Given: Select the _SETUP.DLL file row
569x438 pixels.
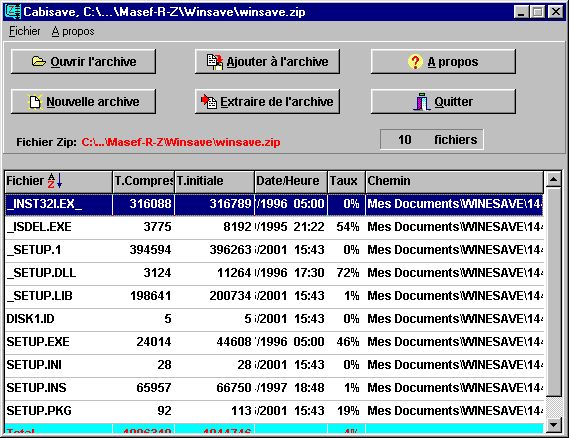Looking at the screenshot, I should pos(274,273).
